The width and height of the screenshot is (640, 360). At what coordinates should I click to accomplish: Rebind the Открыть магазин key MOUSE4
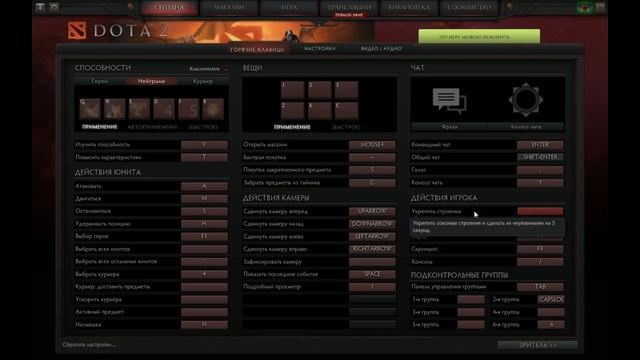pos(372,145)
